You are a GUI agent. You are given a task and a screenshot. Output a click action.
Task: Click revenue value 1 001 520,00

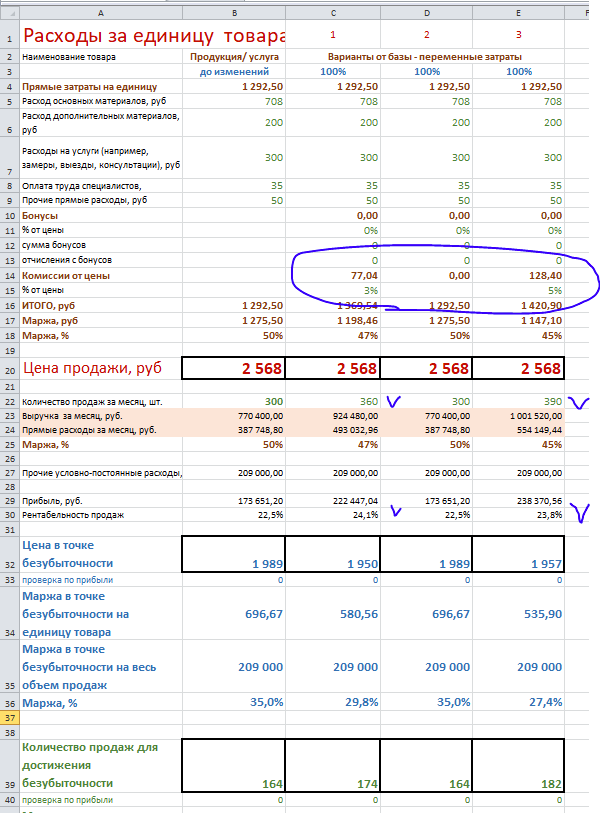coord(536,416)
